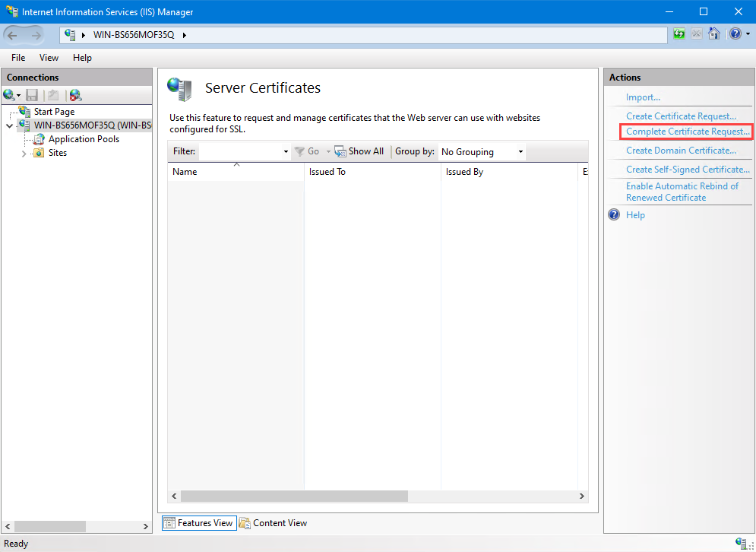
Task: Open the blue Help question mark icon
Action: (735, 33)
